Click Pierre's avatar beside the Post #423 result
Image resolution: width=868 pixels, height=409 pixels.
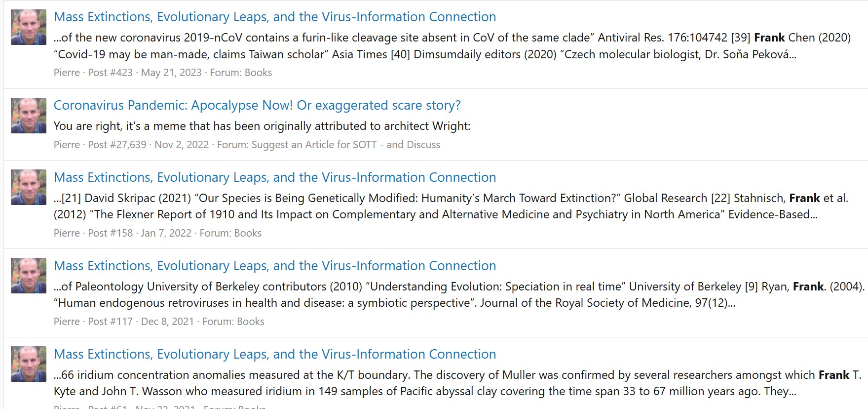(29, 27)
